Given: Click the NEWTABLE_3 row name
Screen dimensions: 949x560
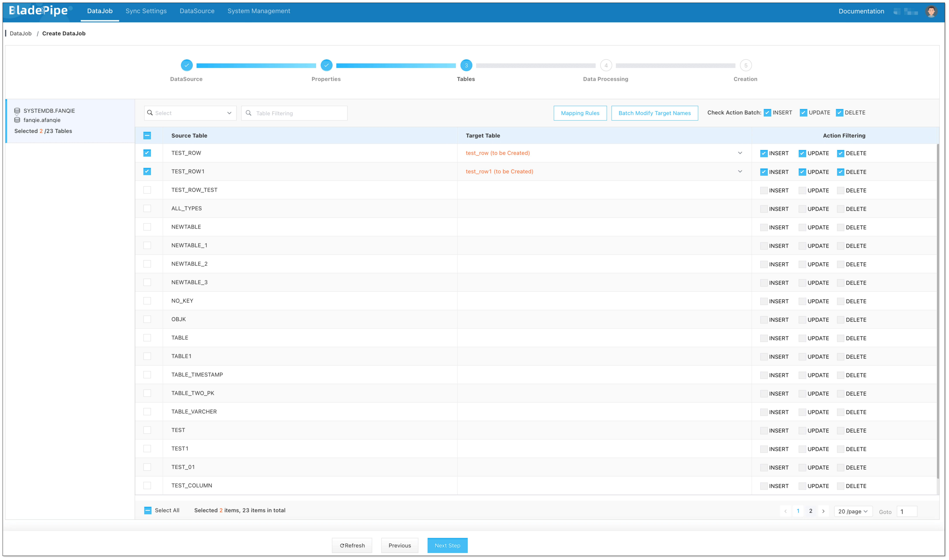Looking at the screenshot, I should (x=189, y=282).
